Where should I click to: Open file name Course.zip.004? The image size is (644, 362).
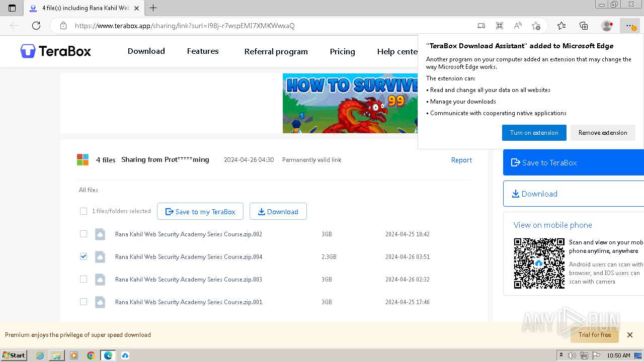[x=189, y=257]
